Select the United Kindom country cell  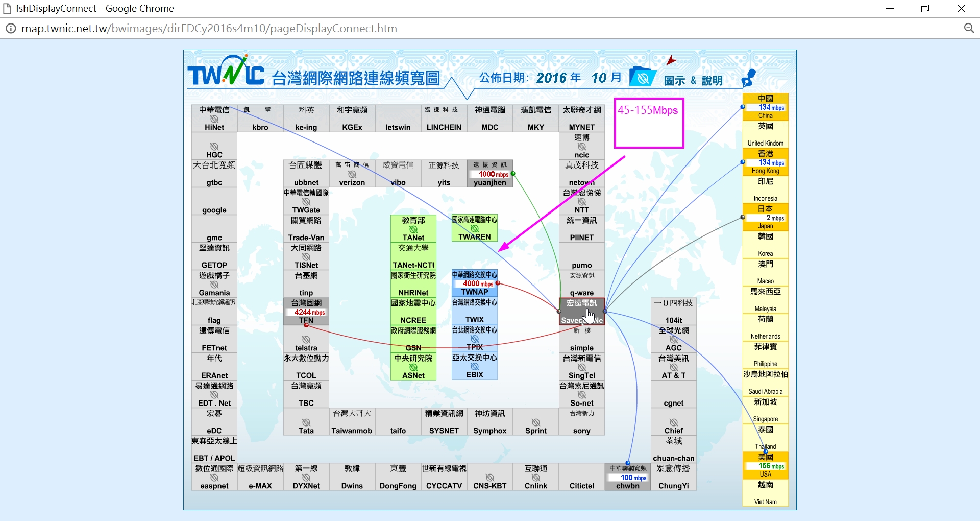(766, 134)
